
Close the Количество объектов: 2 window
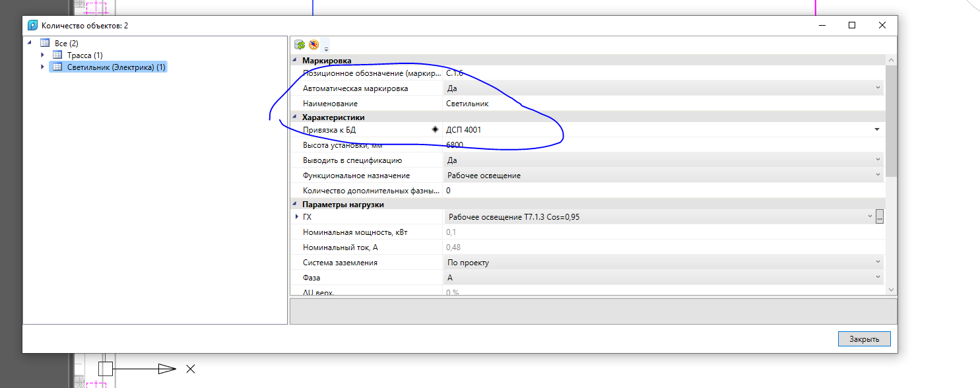tap(882, 25)
